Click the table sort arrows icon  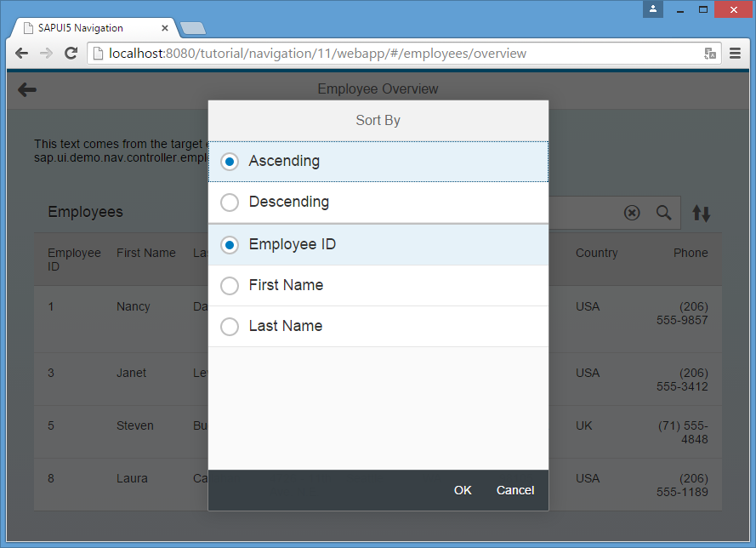point(701,213)
